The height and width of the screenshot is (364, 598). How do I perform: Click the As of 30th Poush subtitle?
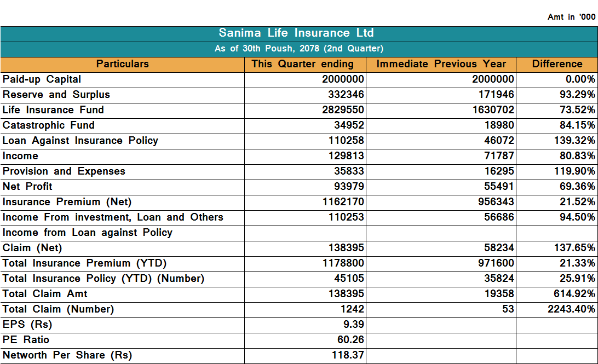(298, 49)
